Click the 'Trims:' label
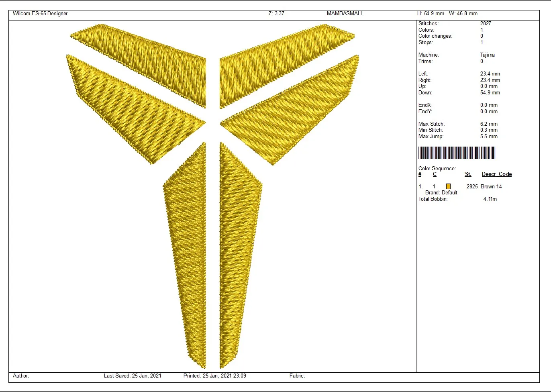Image resolution: width=551 pixels, height=392 pixels. coord(425,61)
